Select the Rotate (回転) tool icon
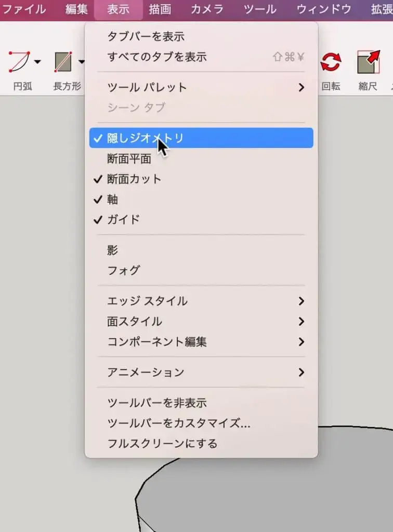Screen dimensions: 393x532 (x=331, y=62)
